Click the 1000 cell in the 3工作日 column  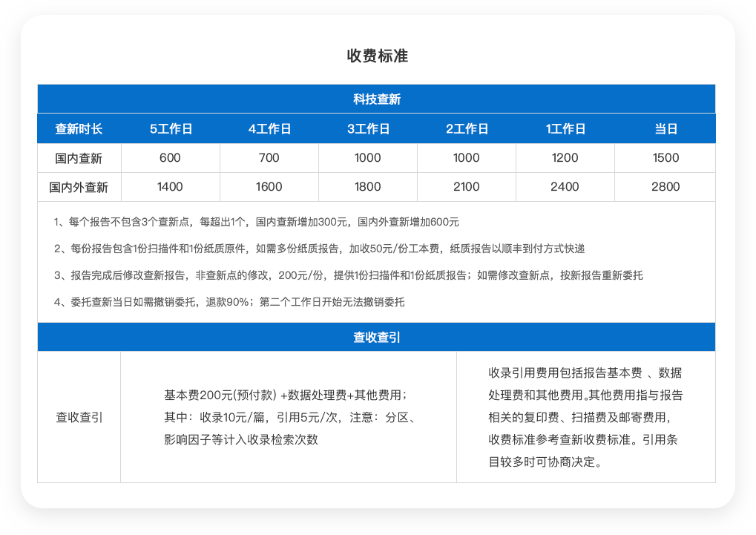click(x=368, y=158)
